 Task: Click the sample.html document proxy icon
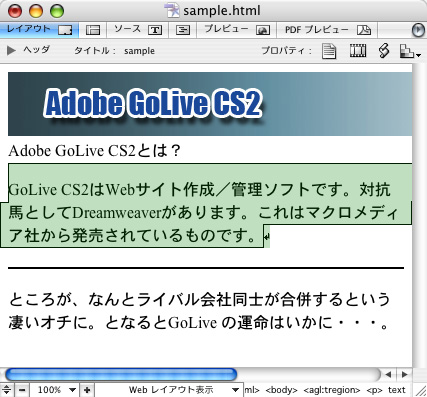pyautogui.click(x=173, y=10)
